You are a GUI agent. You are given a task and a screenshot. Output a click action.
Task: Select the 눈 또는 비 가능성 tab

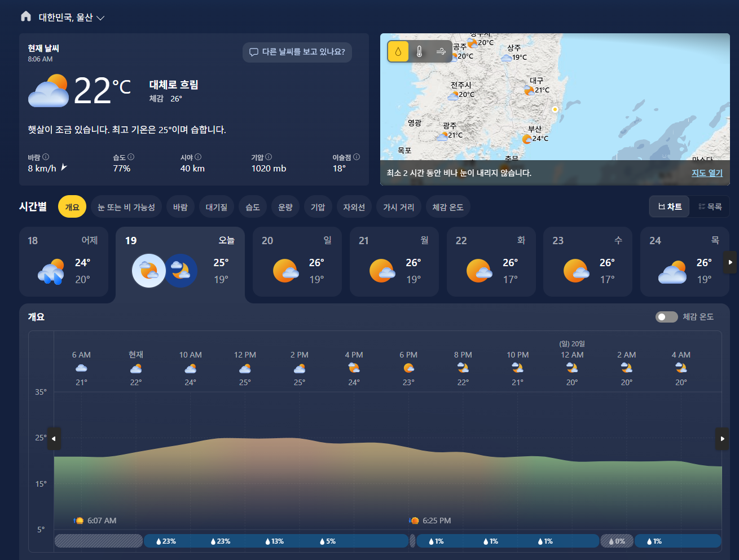point(126,207)
